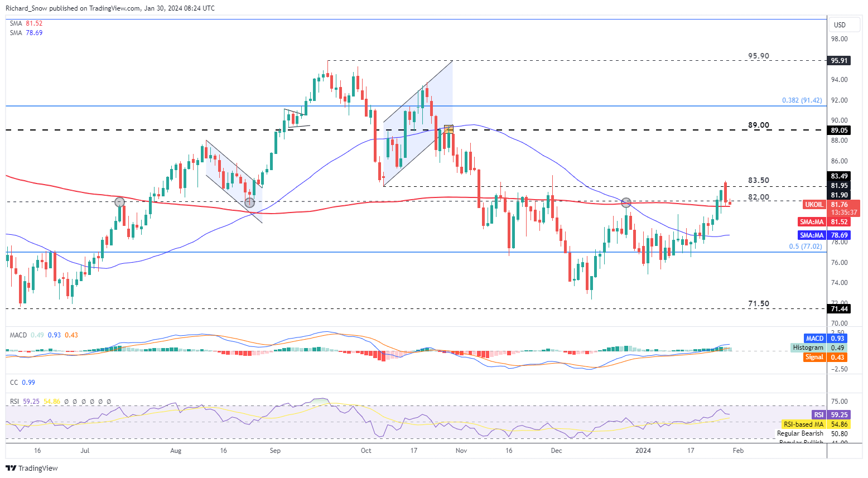This screenshot has height=478, width=868.
Task: Click the Sep label on time axis
Action: (274, 450)
